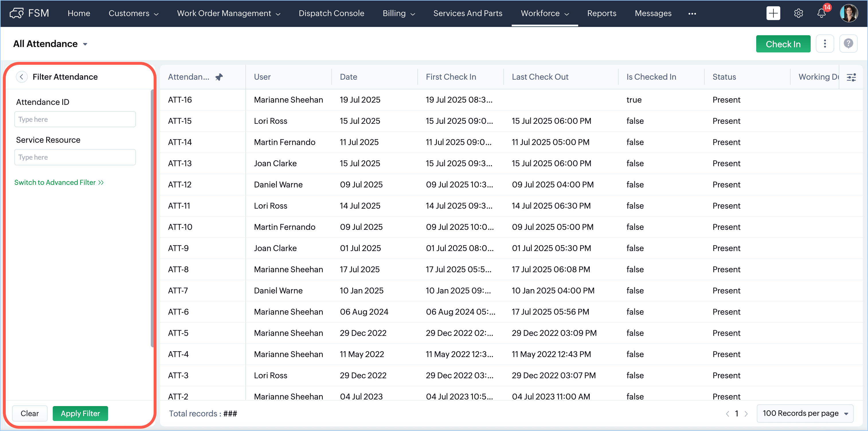868x431 pixels.
Task: Open the Dispatch Console tab
Action: pos(331,13)
